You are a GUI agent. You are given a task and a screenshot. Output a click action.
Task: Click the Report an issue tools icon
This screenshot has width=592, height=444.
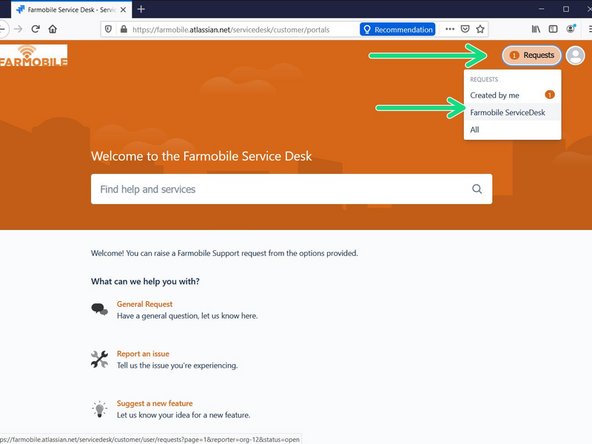click(x=99, y=359)
